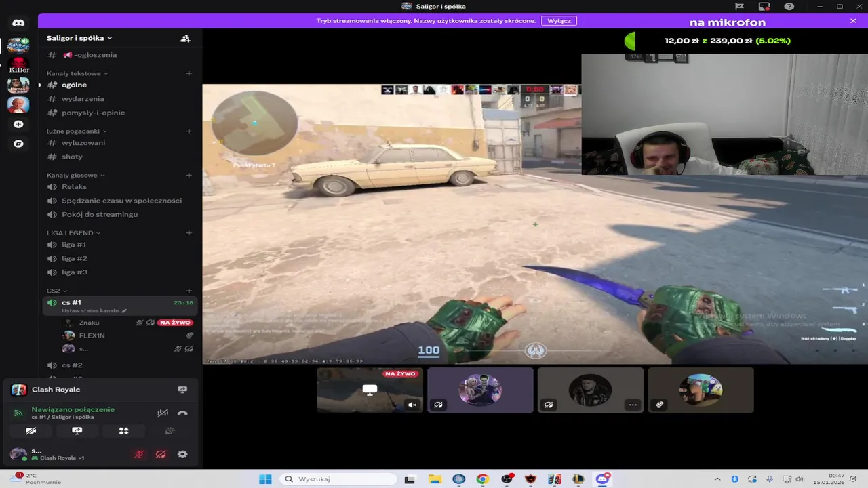Click the Add a Server plus icon

[18, 125]
